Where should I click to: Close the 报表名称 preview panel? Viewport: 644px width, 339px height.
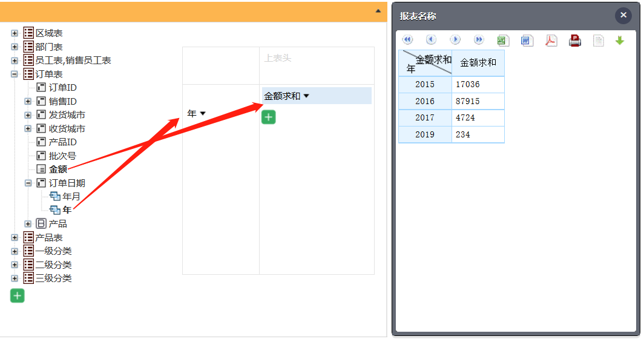coord(623,15)
